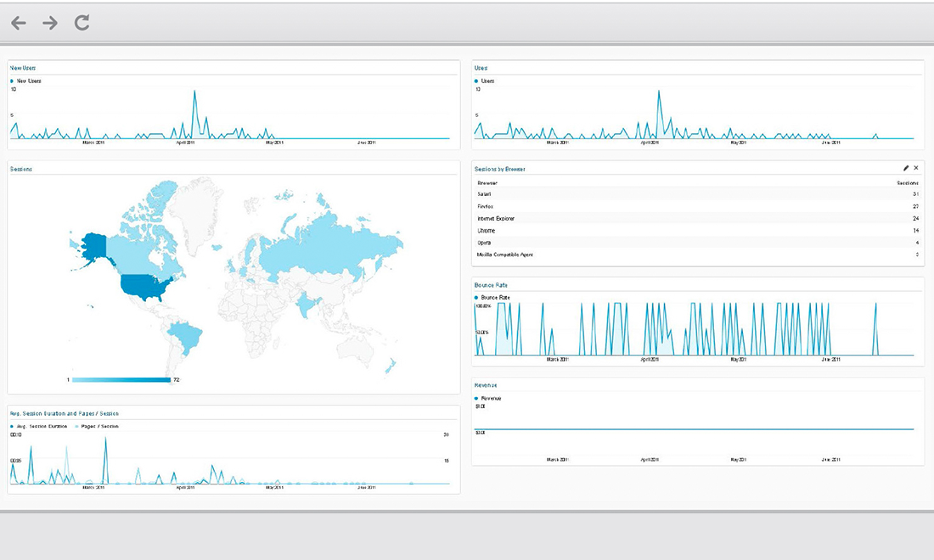934x560 pixels.
Task: Open the Revenue panel title
Action: pyautogui.click(x=486, y=384)
